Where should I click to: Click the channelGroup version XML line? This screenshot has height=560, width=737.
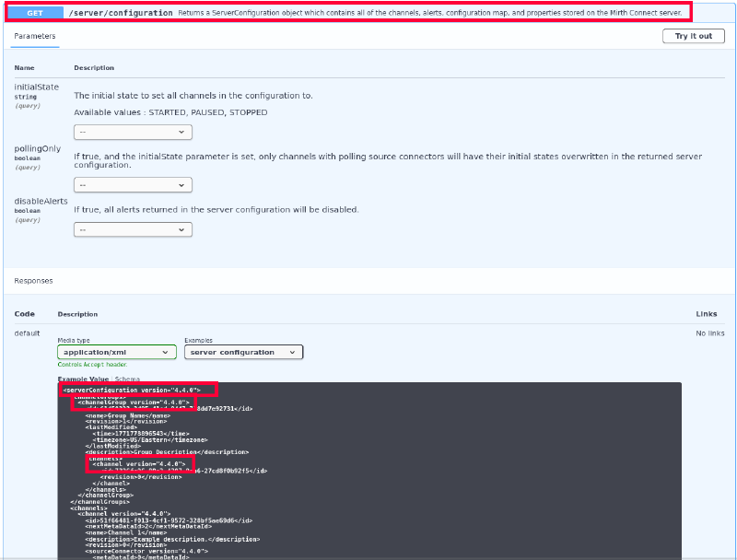pos(134,402)
